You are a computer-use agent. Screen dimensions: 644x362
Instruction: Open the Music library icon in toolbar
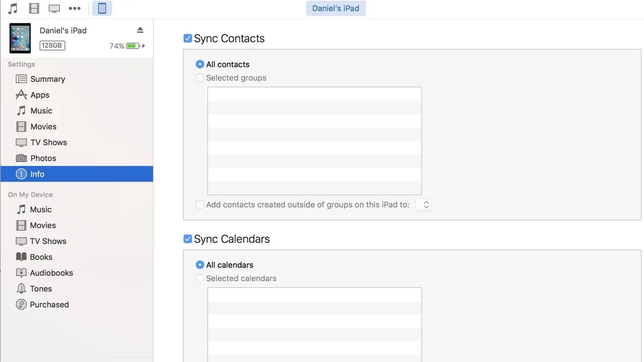(x=13, y=8)
